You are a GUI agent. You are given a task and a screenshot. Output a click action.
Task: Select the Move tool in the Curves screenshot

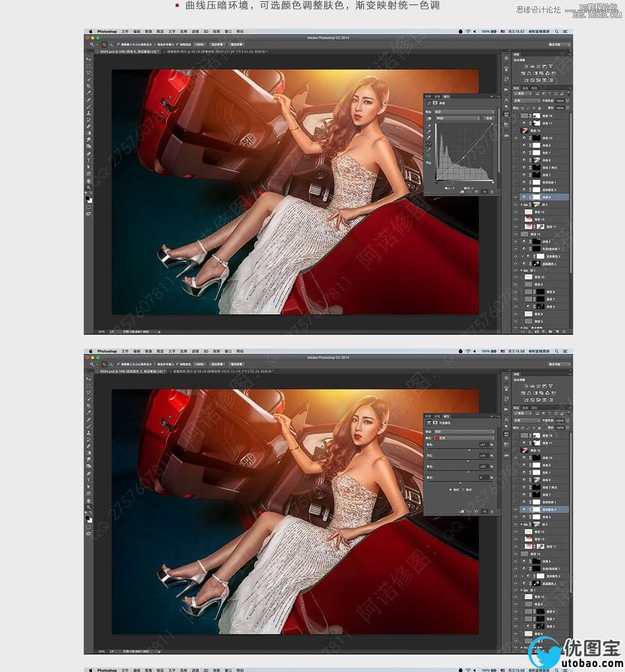pos(88,59)
